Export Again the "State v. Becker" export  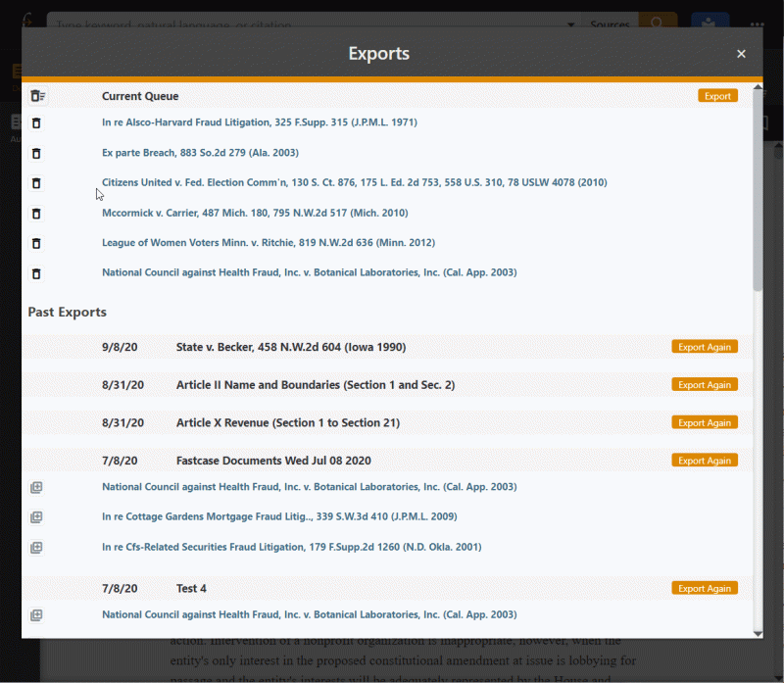[704, 346]
